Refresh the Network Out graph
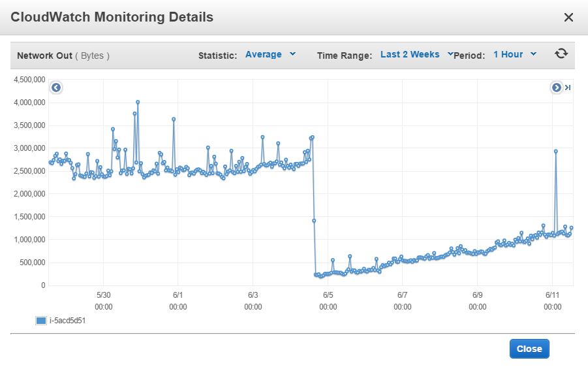This screenshot has width=588, height=369. 561,54
